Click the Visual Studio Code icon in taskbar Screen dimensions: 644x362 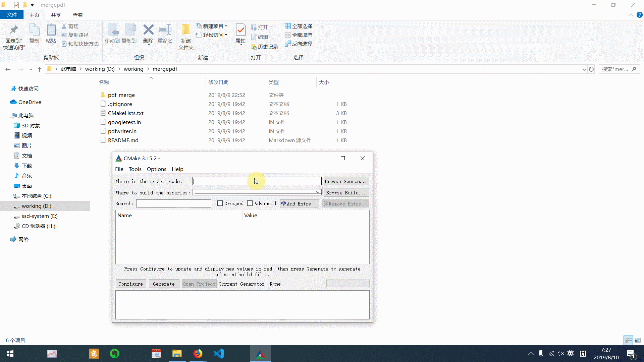pyautogui.click(x=218, y=353)
